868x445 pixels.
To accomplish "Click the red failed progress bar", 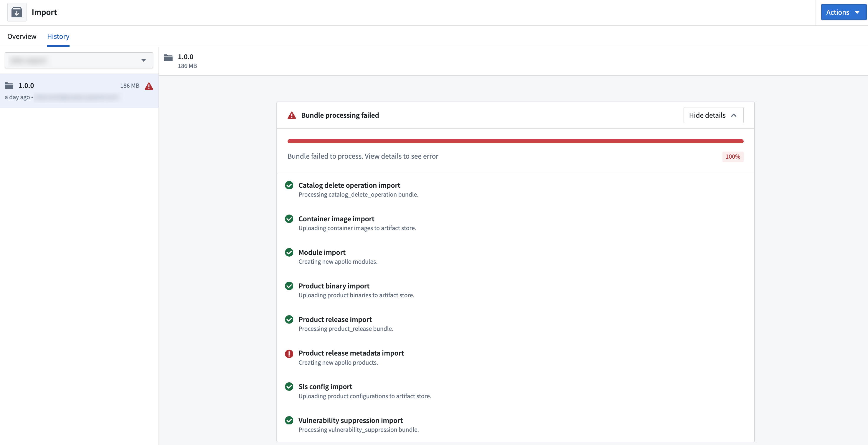I will click(x=515, y=141).
